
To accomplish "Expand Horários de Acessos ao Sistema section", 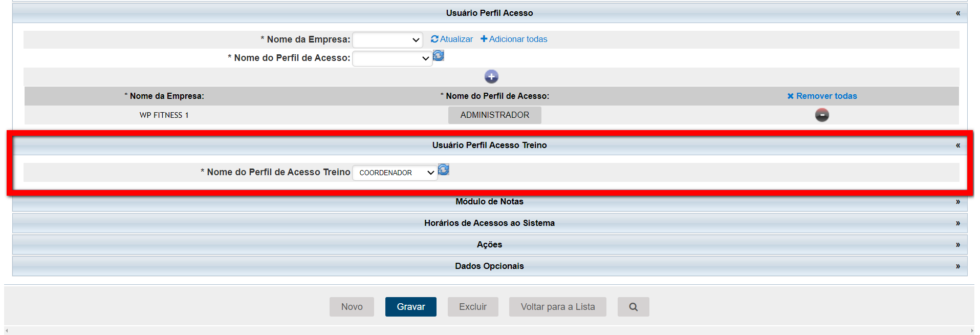I will coord(957,223).
